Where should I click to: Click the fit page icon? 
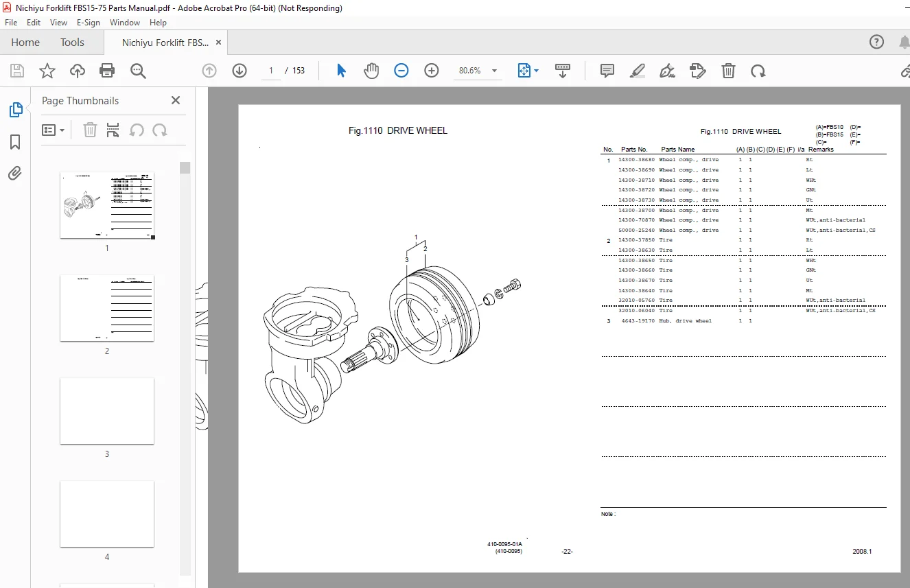tap(524, 71)
